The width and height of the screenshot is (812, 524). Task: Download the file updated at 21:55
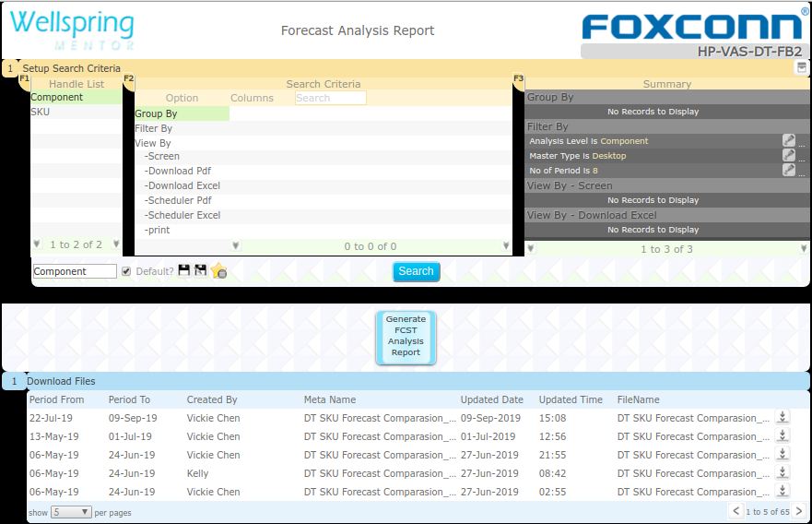(x=783, y=455)
